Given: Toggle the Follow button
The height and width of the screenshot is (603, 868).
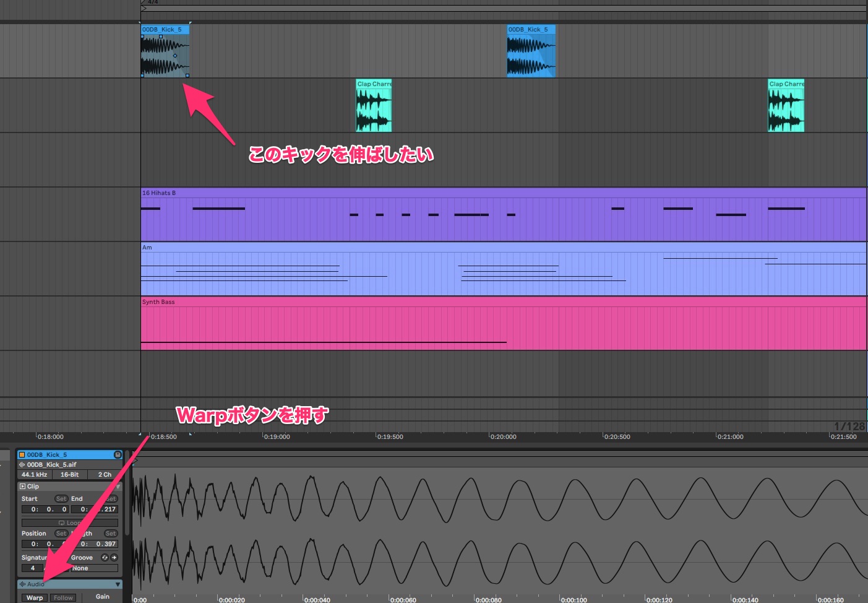Looking at the screenshot, I should click(63, 597).
